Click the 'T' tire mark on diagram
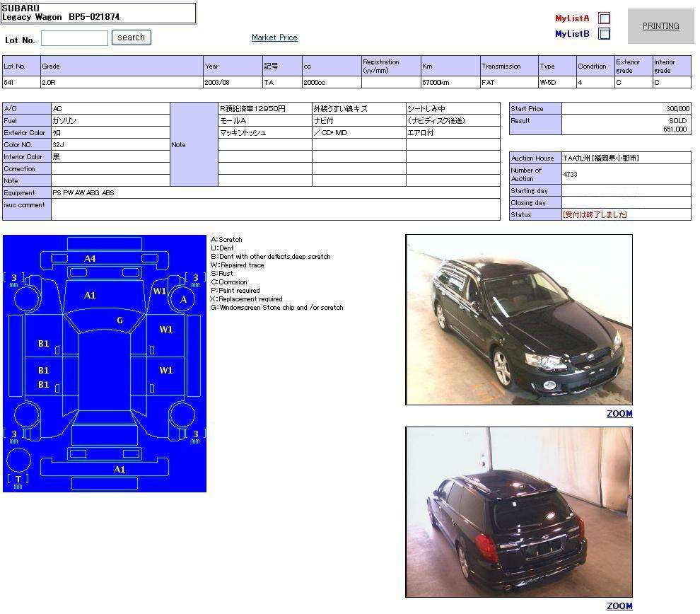This screenshot has width=700, height=614. (18, 479)
